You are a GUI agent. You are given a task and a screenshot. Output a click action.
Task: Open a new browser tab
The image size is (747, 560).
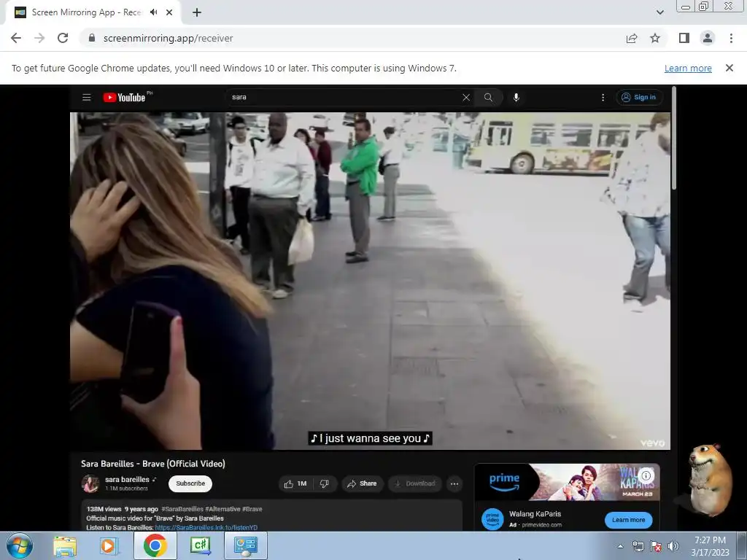click(197, 12)
